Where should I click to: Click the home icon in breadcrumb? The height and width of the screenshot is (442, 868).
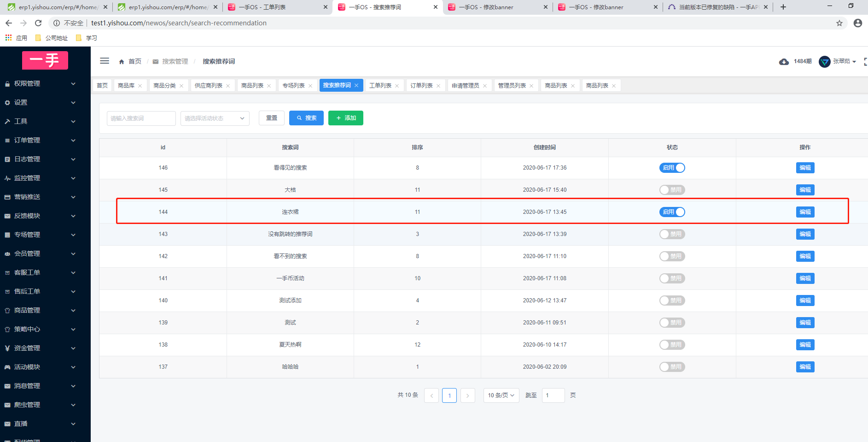[122, 62]
